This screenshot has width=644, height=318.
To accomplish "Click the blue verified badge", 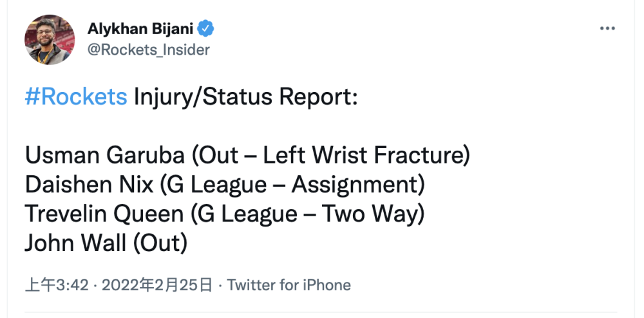I will pyautogui.click(x=206, y=28).
